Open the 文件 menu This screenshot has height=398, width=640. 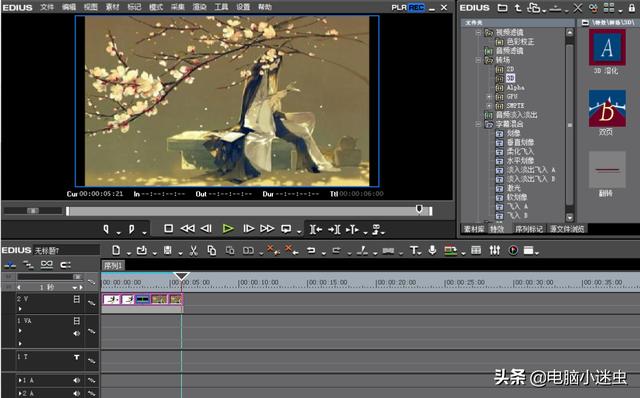point(47,7)
